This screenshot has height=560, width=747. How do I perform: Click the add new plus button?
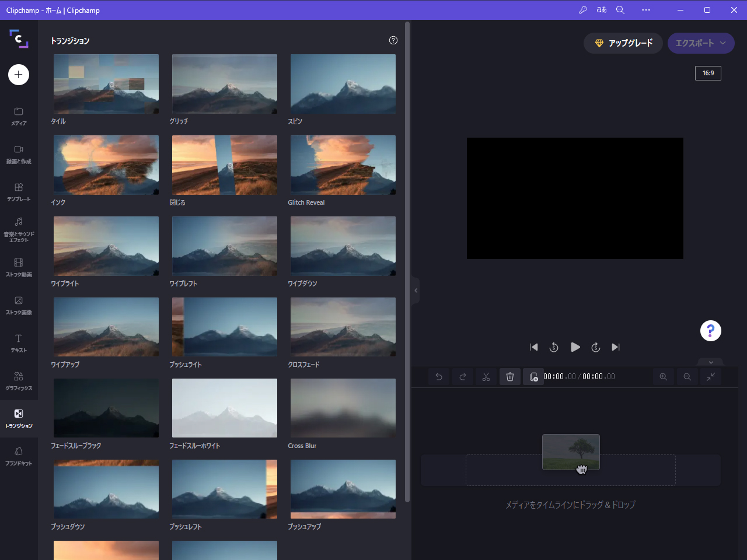tap(19, 75)
